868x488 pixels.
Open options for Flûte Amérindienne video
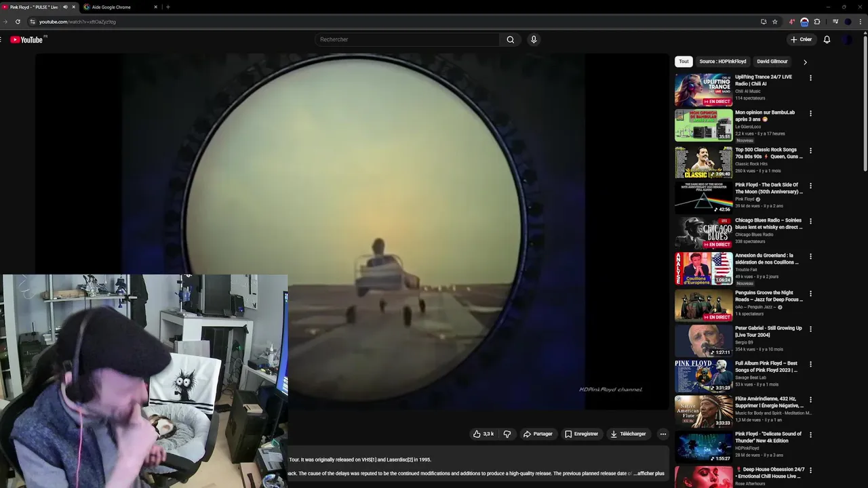[810, 400]
